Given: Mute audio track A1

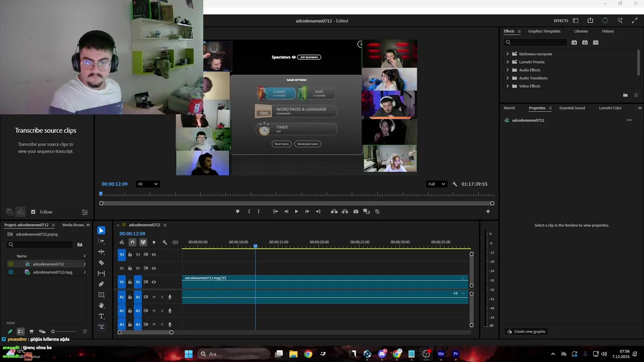Looking at the screenshot, I should pos(154,297).
